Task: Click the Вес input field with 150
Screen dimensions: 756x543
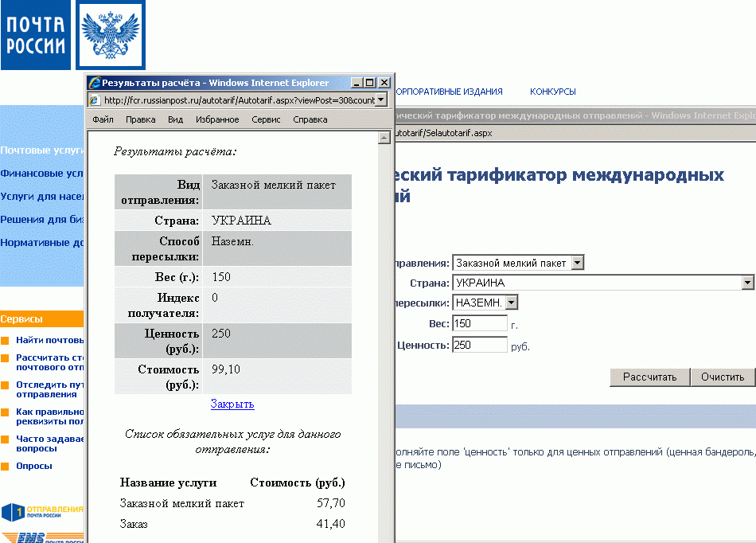Action: [480, 323]
